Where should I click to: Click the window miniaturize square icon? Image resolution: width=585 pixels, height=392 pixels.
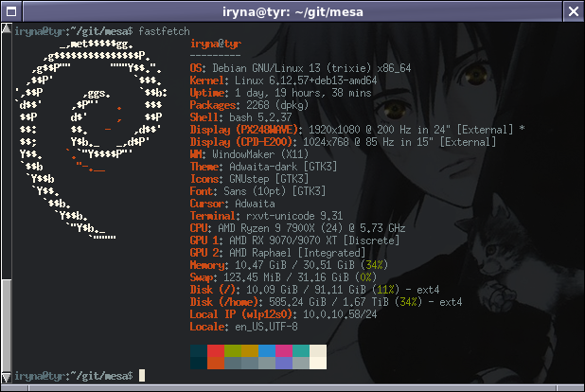pos(11,11)
